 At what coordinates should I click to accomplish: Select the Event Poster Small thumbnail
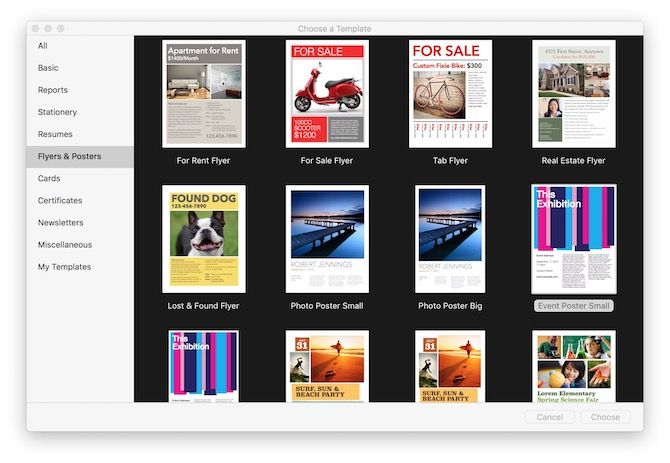click(574, 239)
